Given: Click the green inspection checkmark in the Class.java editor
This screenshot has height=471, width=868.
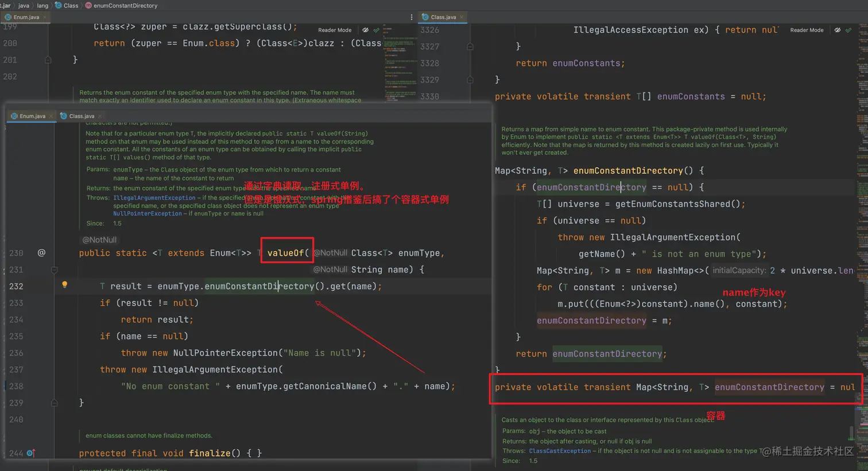Looking at the screenshot, I should [x=848, y=30].
